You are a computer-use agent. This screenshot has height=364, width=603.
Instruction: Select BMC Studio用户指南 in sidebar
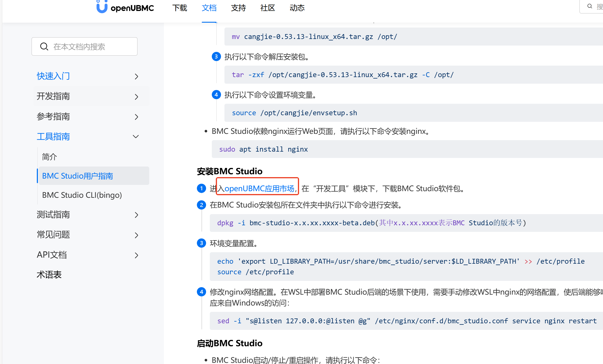coord(77,176)
